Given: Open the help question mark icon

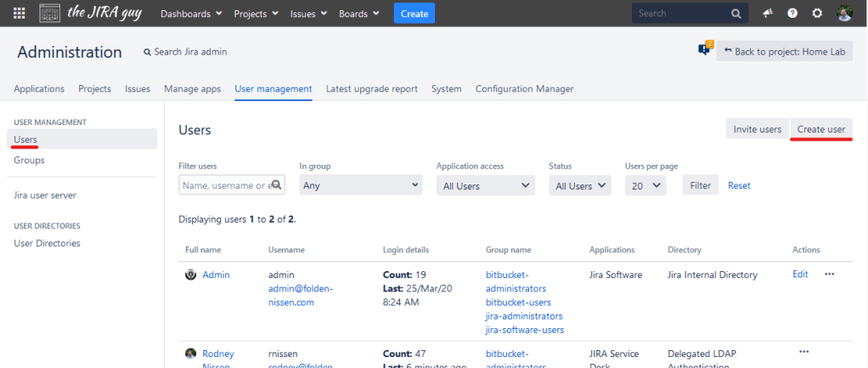Looking at the screenshot, I should point(792,14).
